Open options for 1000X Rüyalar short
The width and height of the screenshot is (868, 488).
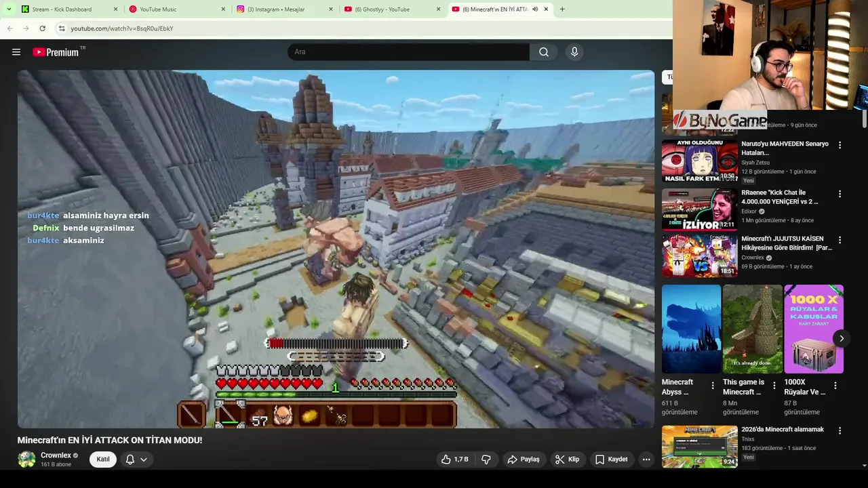tap(835, 386)
